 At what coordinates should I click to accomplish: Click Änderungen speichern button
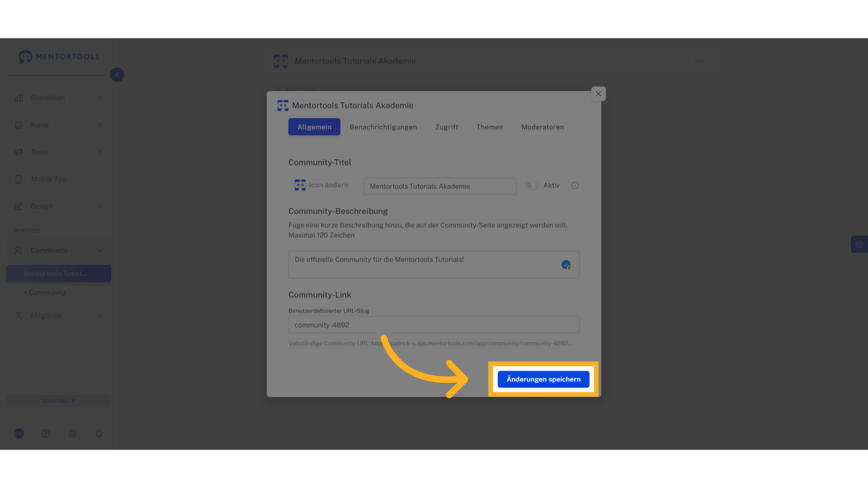(x=543, y=380)
